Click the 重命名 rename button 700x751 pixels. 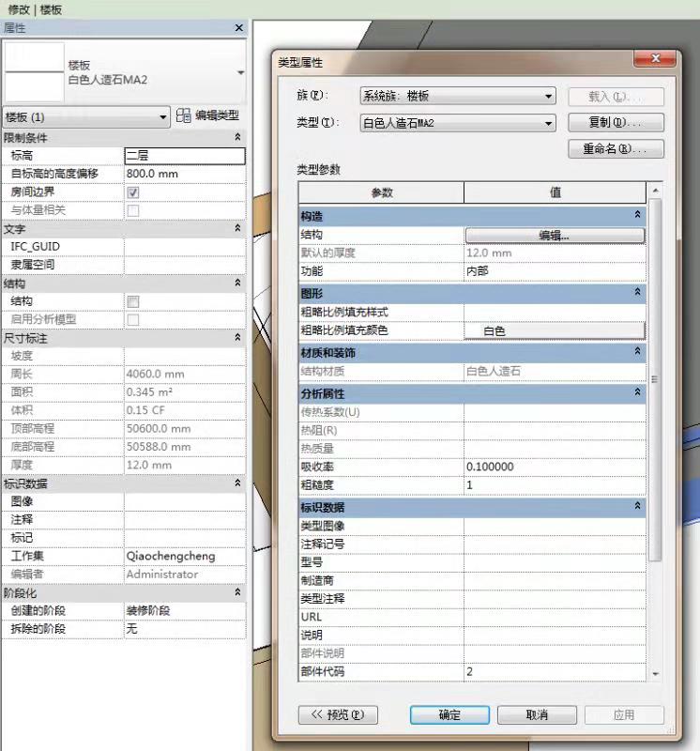click(616, 148)
